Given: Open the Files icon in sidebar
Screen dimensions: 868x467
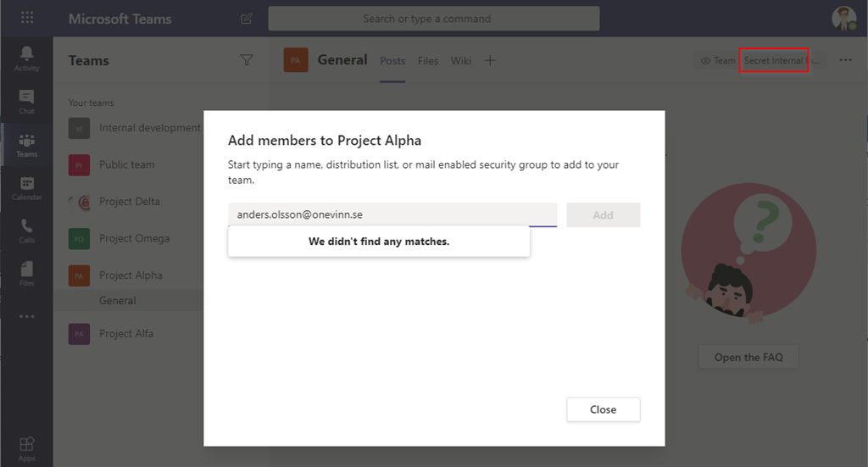Looking at the screenshot, I should (x=26, y=271).
